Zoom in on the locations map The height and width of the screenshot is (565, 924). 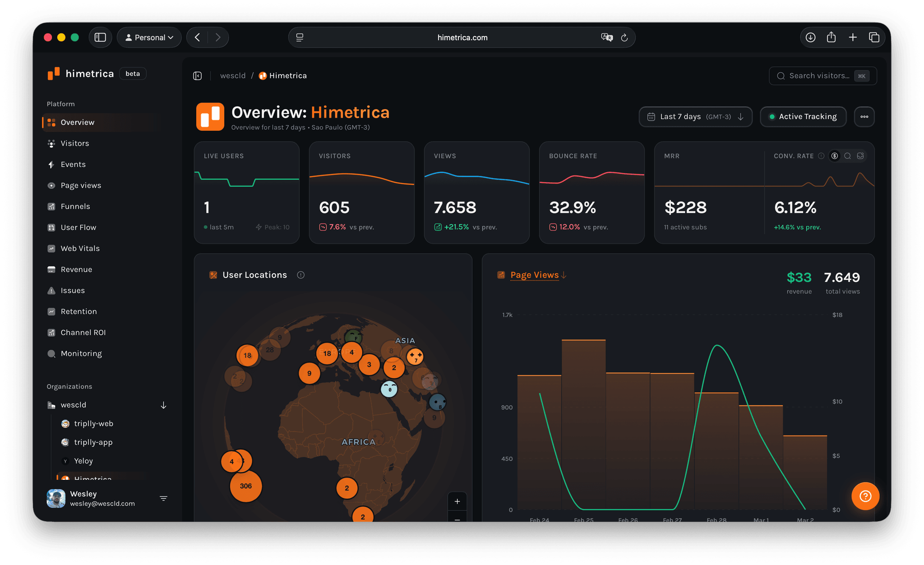[x=457, y=501]
